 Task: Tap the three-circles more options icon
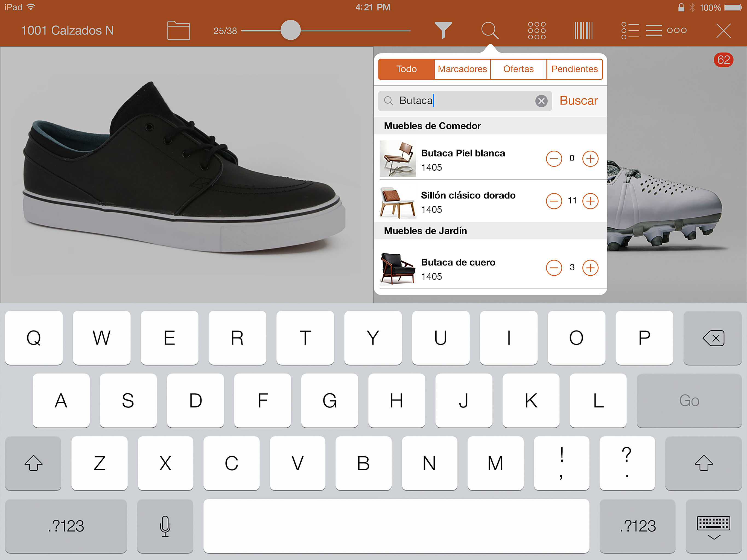click(677, 30)
